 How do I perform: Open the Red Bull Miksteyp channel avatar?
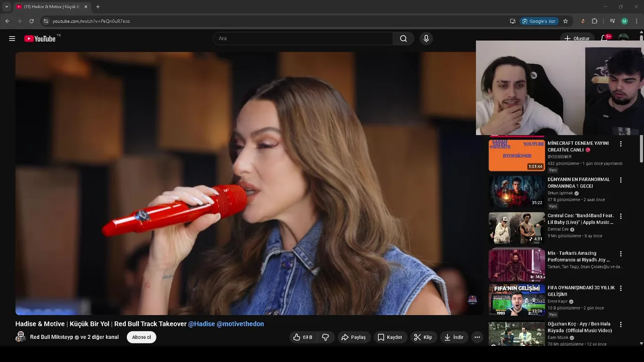click(x=21, y=337)
